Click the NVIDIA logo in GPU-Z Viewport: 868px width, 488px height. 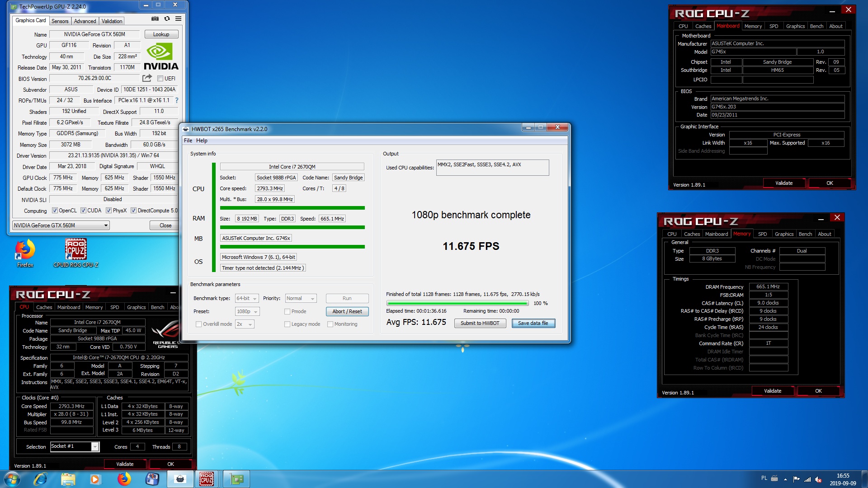[161, 56]
